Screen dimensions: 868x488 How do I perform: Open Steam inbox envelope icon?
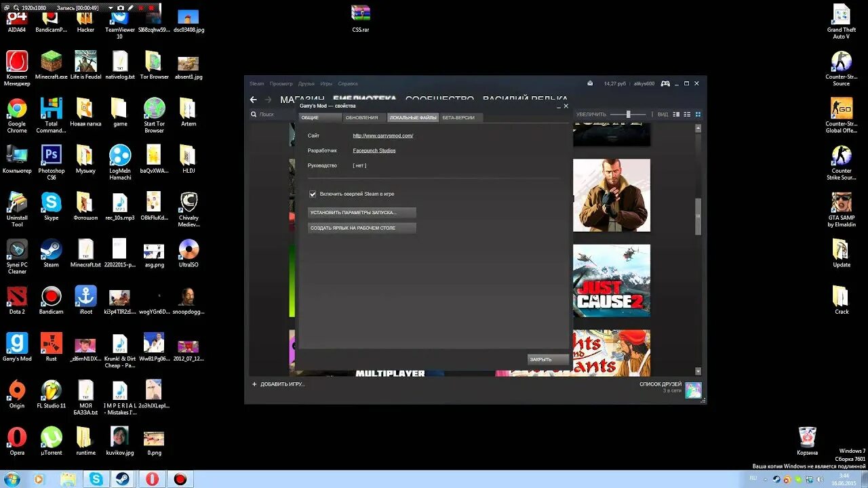coord(590,83)
